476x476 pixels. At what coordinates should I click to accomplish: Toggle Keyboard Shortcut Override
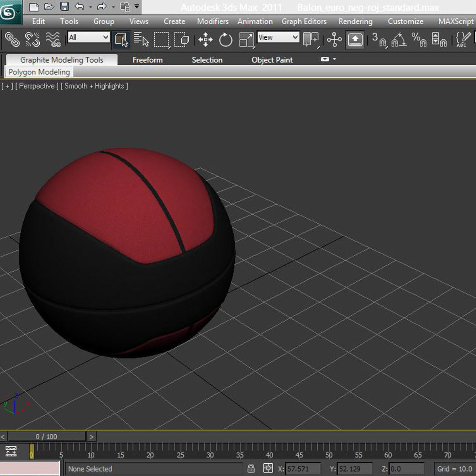(355, 40)
